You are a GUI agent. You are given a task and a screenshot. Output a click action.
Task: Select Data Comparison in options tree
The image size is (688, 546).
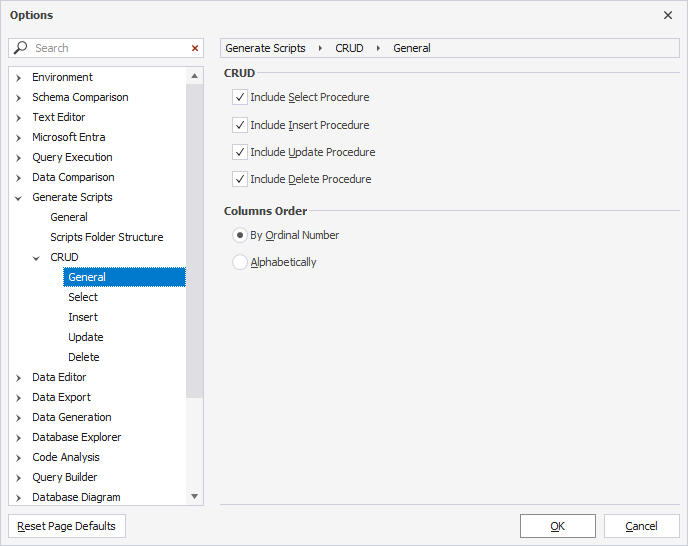pos(73,177)
